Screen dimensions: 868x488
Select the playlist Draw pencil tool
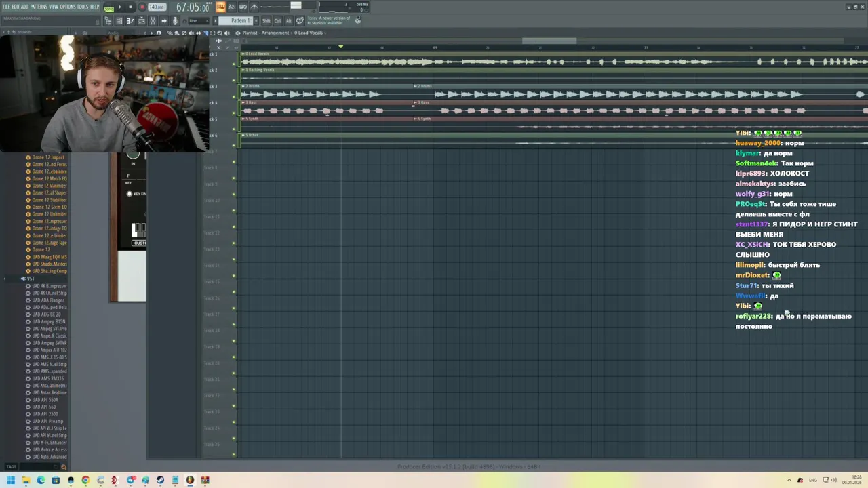[x=170, y=33]
